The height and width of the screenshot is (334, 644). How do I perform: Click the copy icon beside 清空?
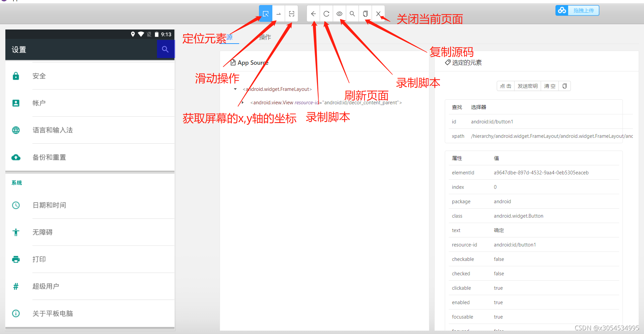pos(565,86)
